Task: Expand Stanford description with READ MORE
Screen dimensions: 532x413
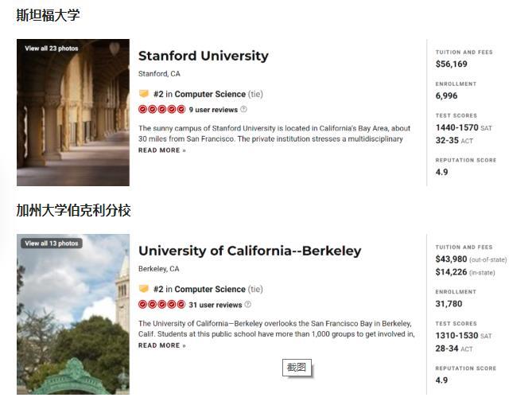Action: [x=161, y=150]
